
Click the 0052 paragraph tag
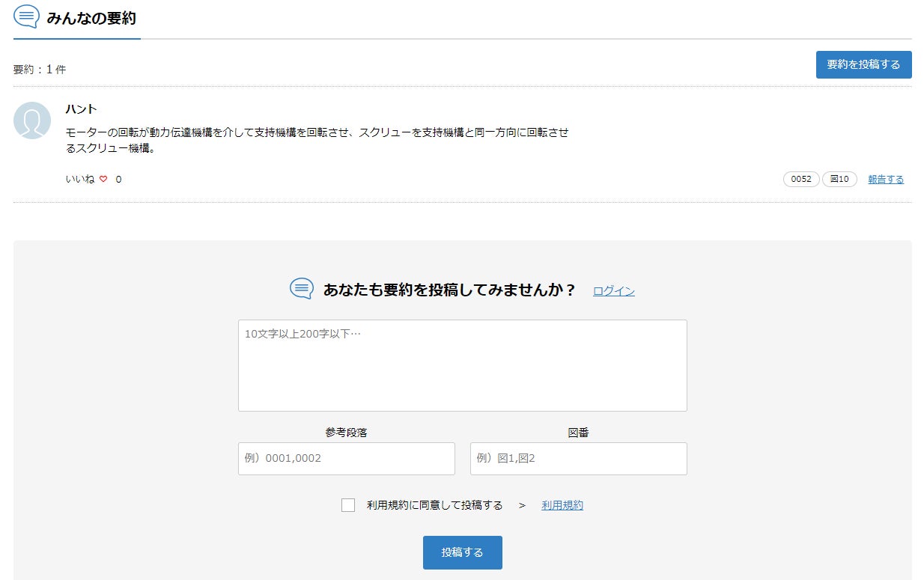(801, 180)
